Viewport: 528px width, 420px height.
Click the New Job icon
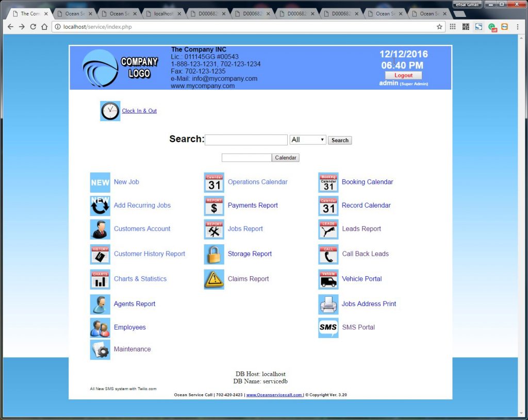pos(100,182)
